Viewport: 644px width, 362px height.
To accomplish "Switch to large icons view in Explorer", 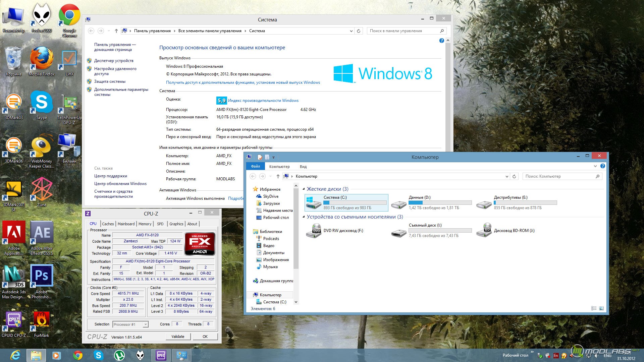I will (x=601, y=308).
